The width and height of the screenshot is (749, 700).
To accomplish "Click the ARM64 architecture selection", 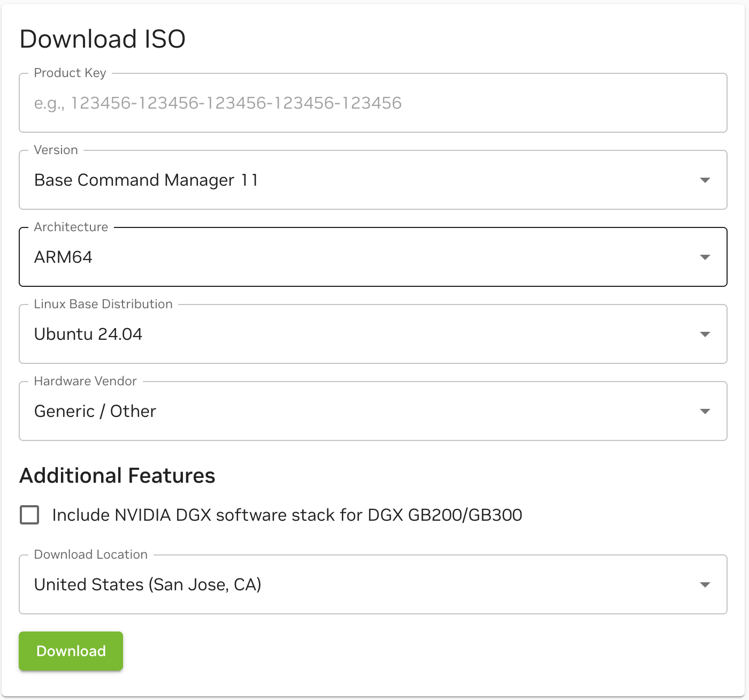I will click(x=63, y=257).
